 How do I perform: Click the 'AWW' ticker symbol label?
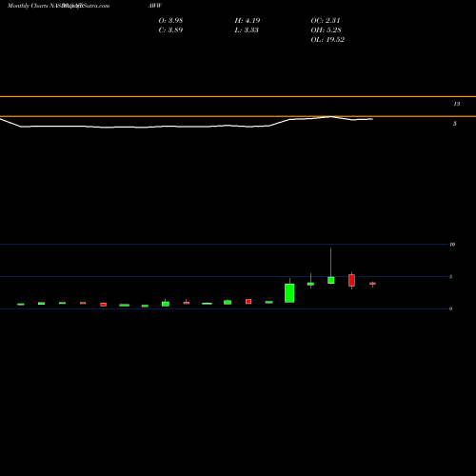tap(154, 6)
